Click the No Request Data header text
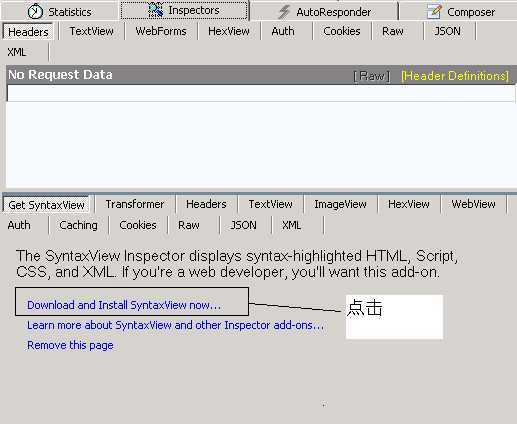 pos(60,75)
